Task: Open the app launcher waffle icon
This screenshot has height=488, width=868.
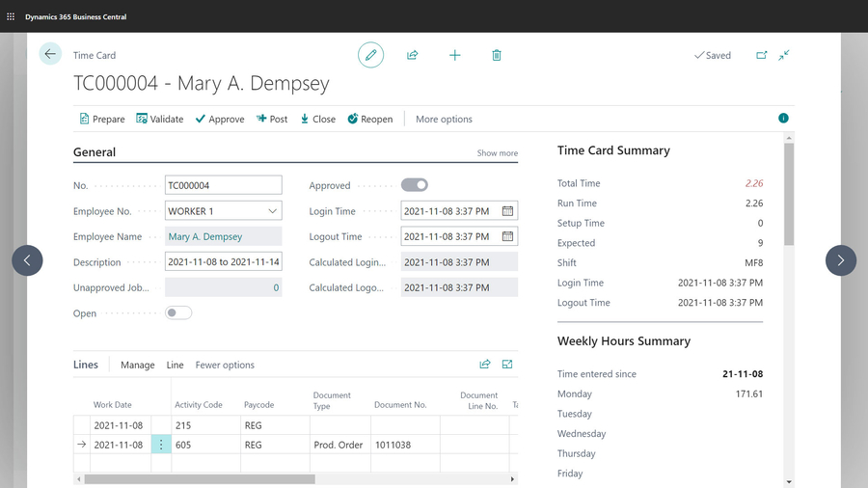Action: (x=11, y=16)
